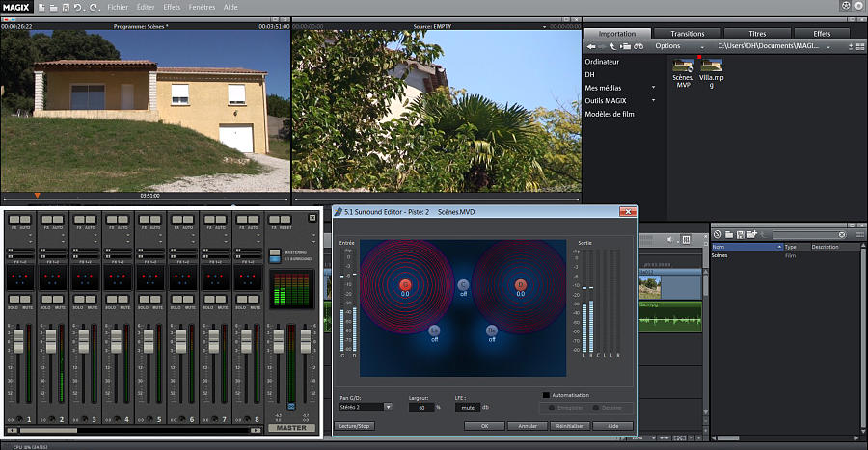Select Villa.mpg thumbnail in media browser
868x450 pixels.
712,66
